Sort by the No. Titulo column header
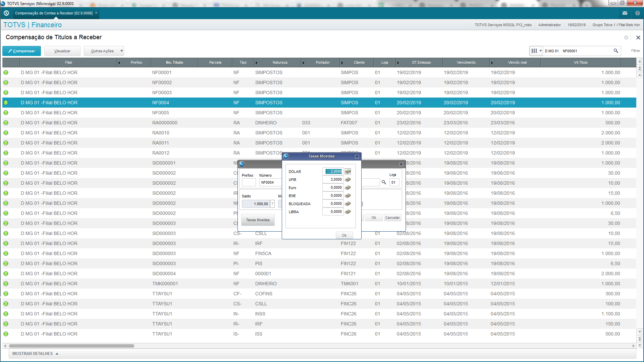This screenshot has height=362, width=644. pyautogui.click(x=174, y=62)
